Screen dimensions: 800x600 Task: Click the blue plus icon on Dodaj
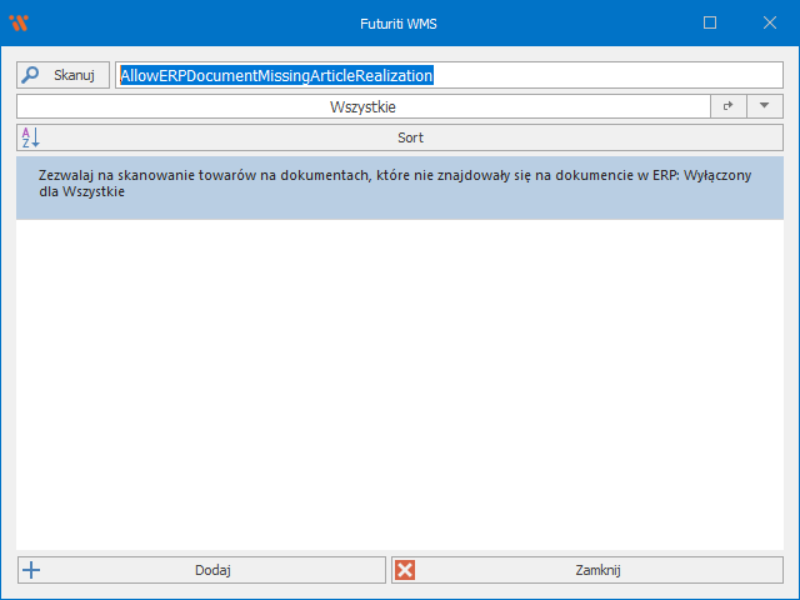[x=32, y=570]
